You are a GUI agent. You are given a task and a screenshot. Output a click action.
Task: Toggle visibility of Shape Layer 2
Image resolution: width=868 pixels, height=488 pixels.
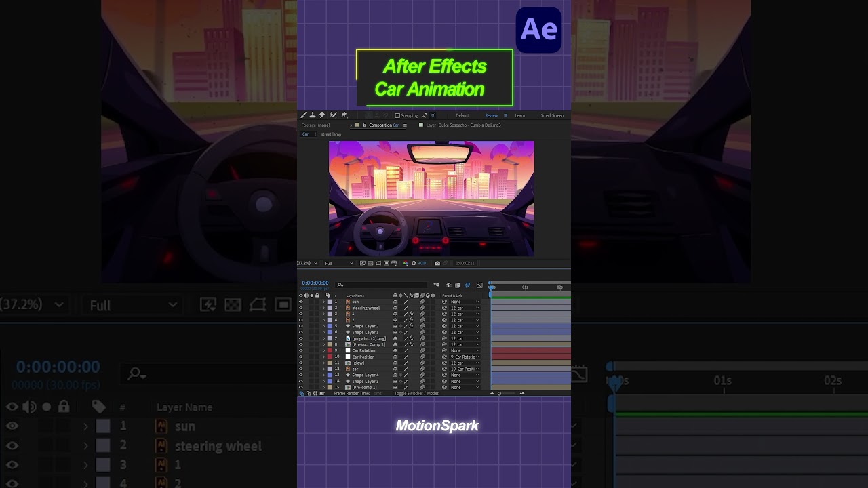pos(301,326)
